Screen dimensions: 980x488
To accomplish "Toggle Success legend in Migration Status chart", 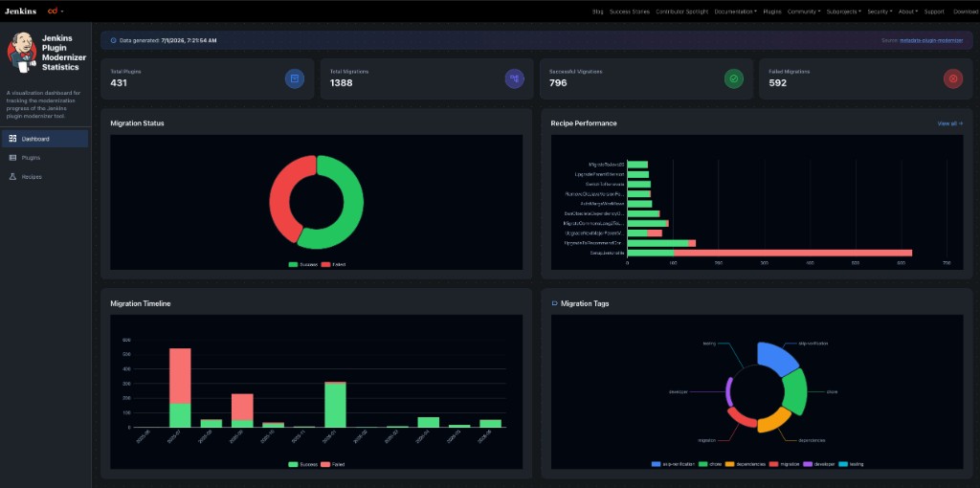I will 303,264.
